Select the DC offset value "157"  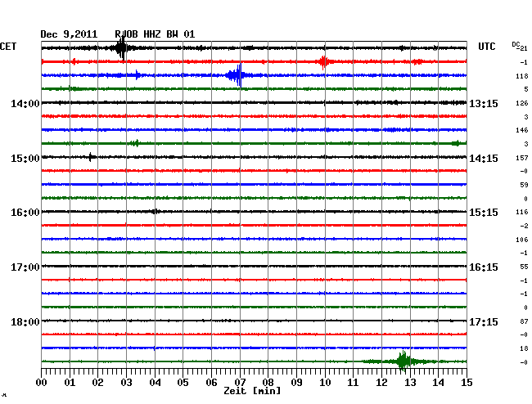tap(522, 158)
